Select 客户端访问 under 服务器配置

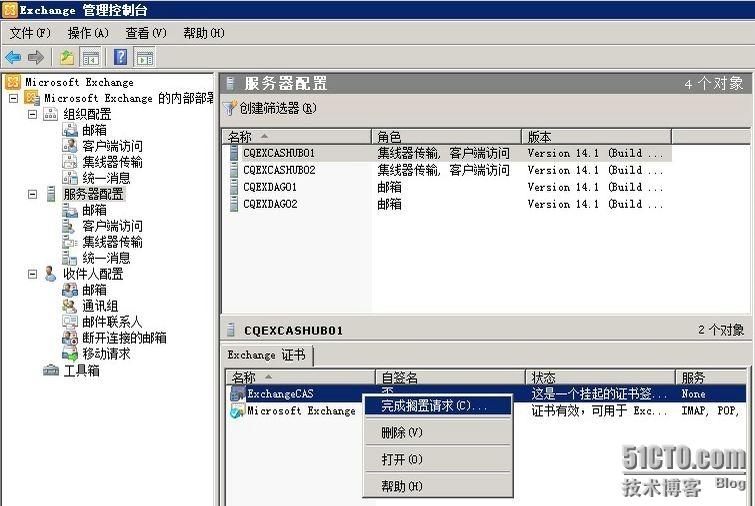coord(112,226)
